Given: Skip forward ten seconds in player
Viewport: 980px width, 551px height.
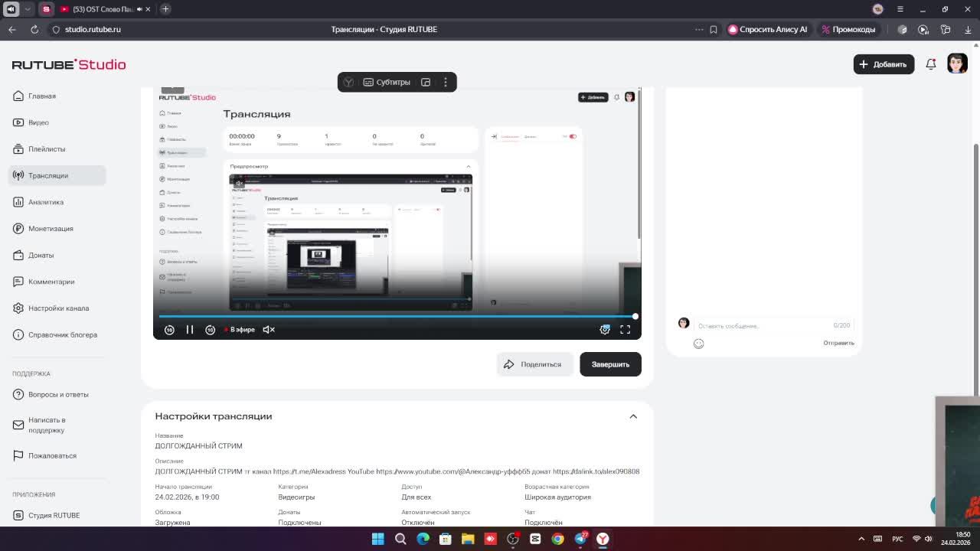Looking at the screenshot, I should point(210,330).
